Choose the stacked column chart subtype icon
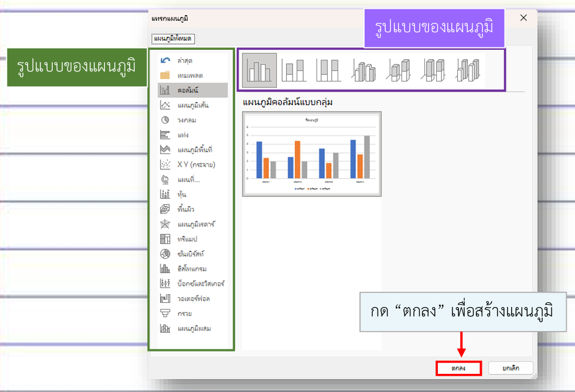Screen dimensions: 575x392 (x=294, y=70)
